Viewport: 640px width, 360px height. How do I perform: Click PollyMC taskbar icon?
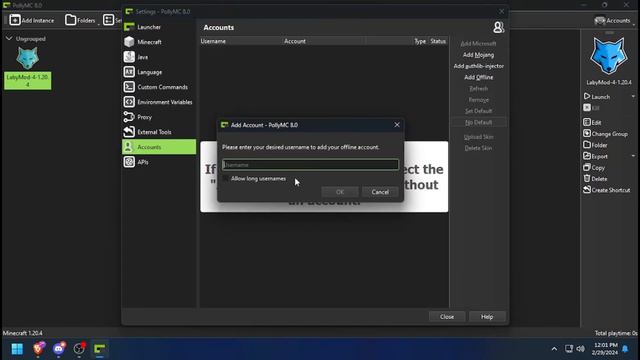click(100, 349)
